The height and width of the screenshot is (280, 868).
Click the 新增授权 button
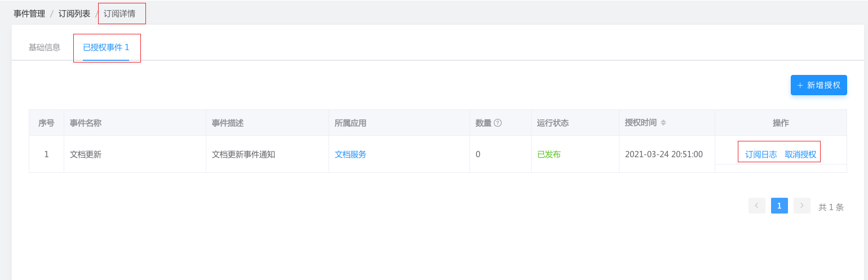818,85
